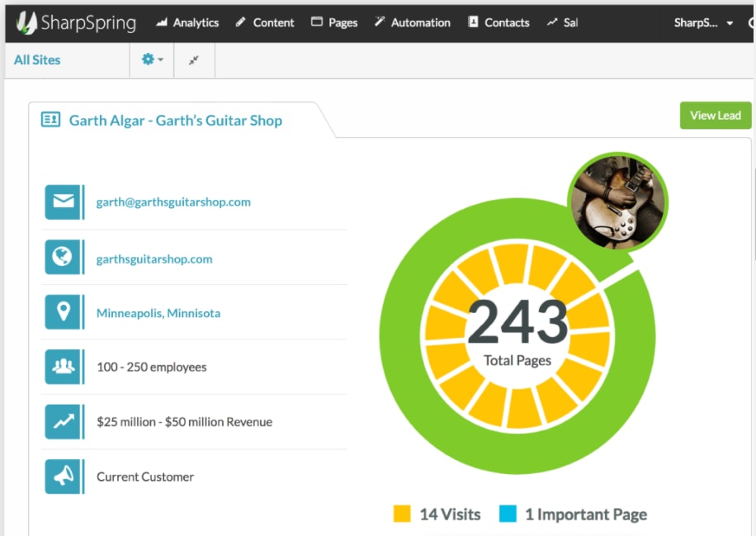Click the Content pencil icon in navbar

pos(241,21)
